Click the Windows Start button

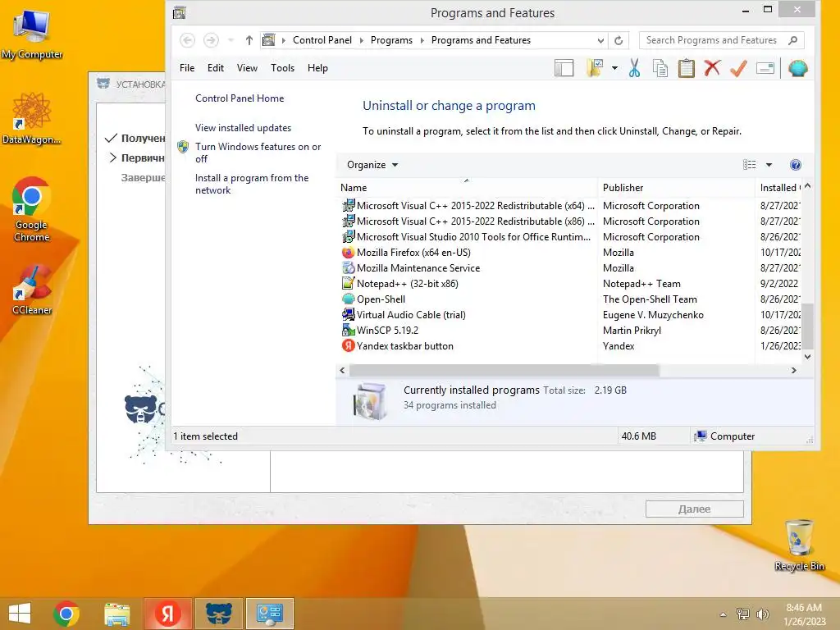point(20,614)
